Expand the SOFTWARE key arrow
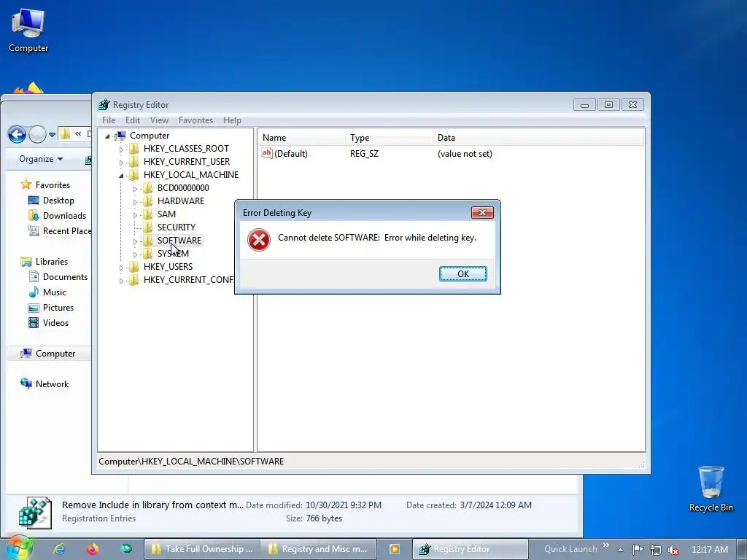Viewport: 747px width, 560px height. 135,241
